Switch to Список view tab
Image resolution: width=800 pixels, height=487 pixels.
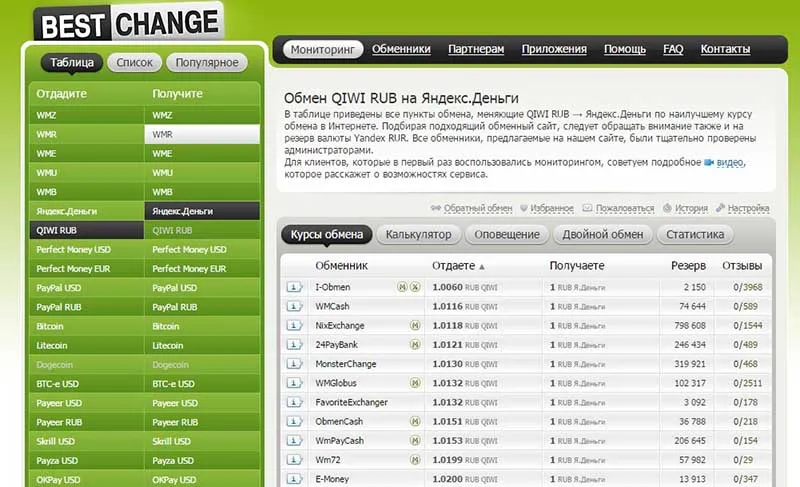[134, 63]
